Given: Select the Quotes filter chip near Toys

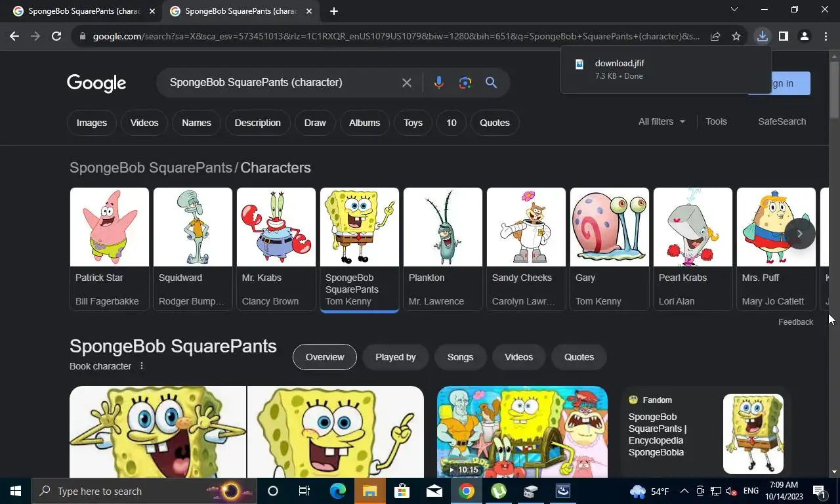Looking at the screenshot, I should tap(495, 123).
